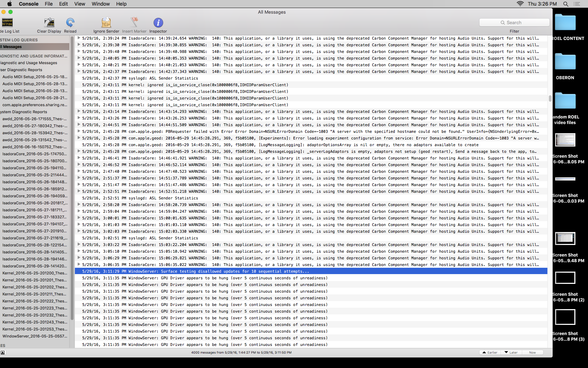Click the Clear Display toolbar icon

pyautogui.click(x=49, y=23)
